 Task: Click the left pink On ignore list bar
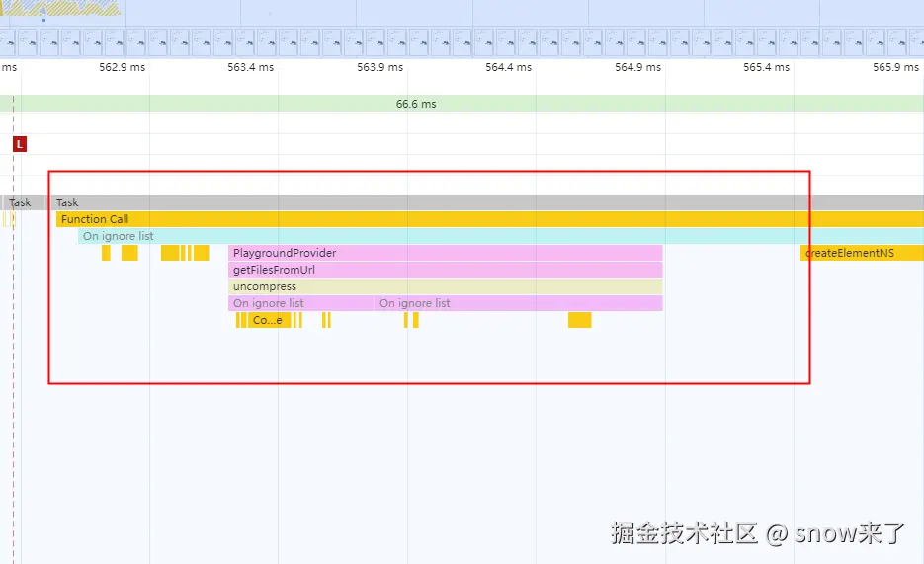tap(300, 303)
